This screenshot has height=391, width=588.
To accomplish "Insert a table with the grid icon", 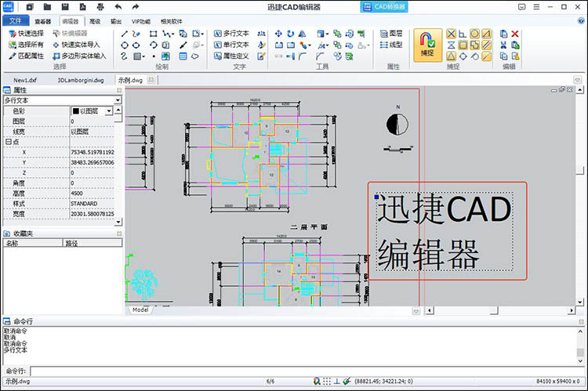I will point(183,56).
